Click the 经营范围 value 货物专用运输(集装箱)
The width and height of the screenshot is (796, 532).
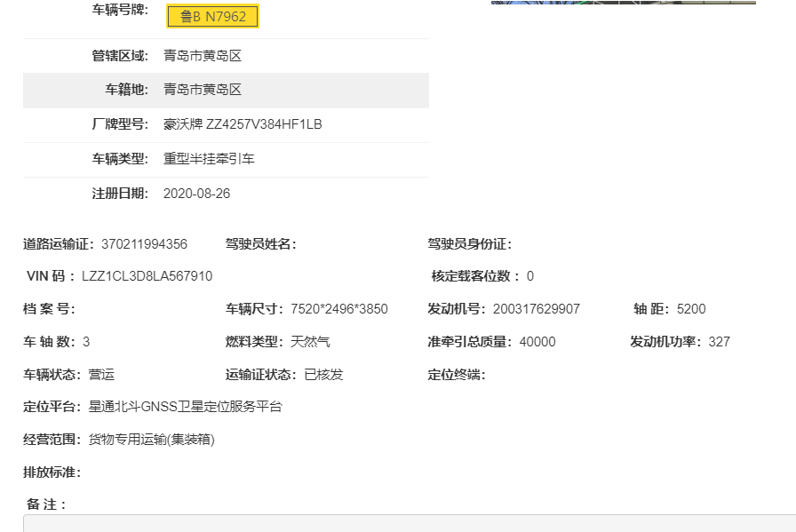pos(152,440)
